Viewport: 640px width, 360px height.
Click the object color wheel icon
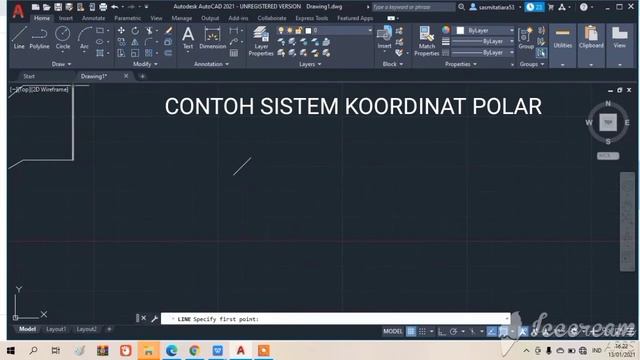[x=446, y=30]
